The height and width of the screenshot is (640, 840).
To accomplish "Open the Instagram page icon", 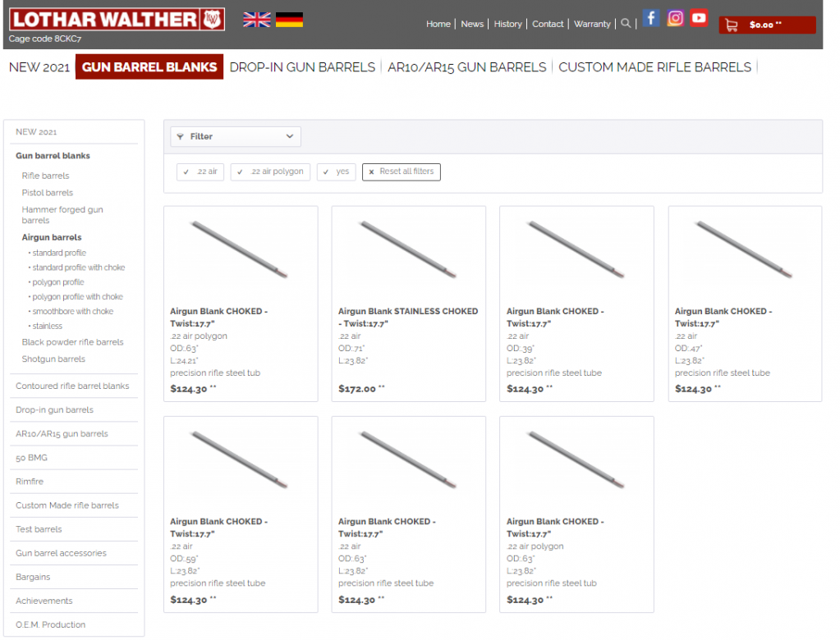I will point(675,18).
